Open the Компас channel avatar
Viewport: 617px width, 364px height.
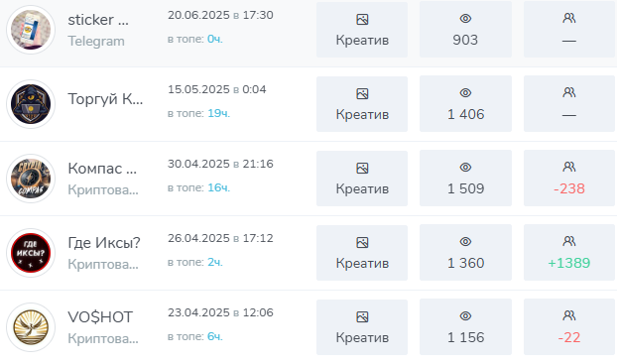pyautogui.click(x=31, y=179)
